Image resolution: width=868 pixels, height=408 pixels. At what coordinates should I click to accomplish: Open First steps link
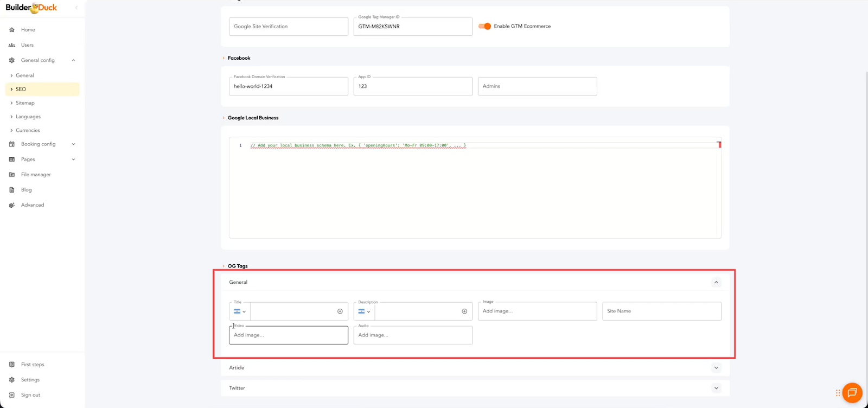point(33,365)
